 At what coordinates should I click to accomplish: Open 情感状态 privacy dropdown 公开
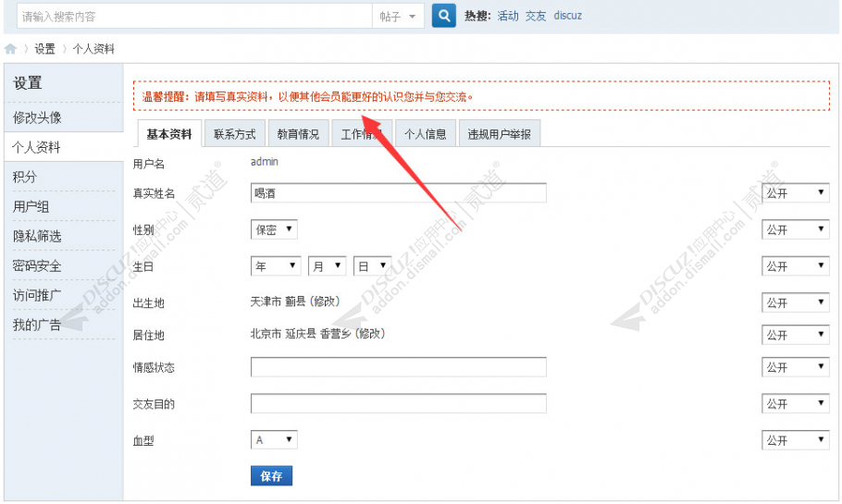[796, 367]
